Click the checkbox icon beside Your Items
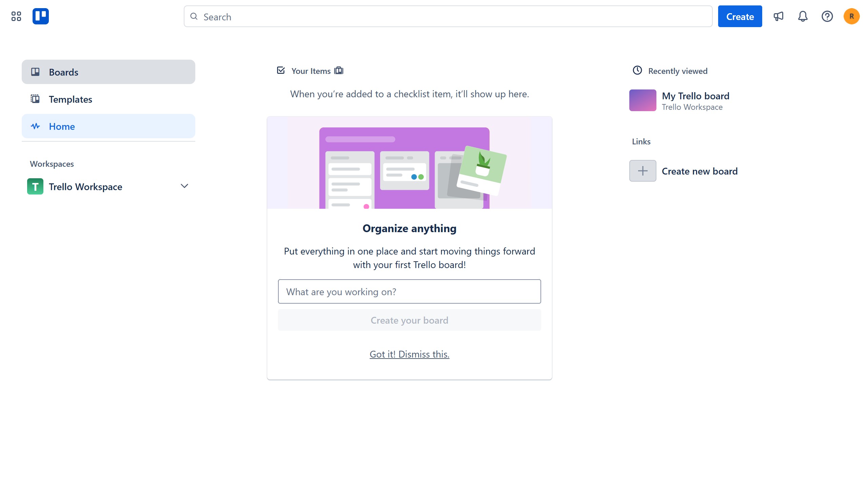This screenshot has height=488, width=868. pyautogui.click(x=281, y=70)
